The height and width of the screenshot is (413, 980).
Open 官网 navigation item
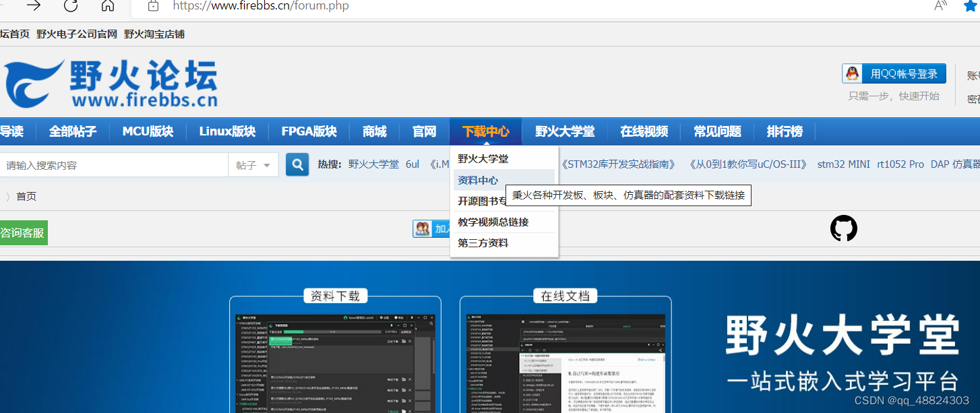pyautogui.click(x=425, y=131)
